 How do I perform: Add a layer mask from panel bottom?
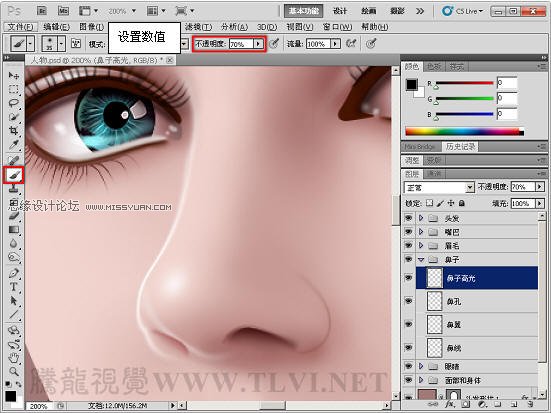click(466, 404)
